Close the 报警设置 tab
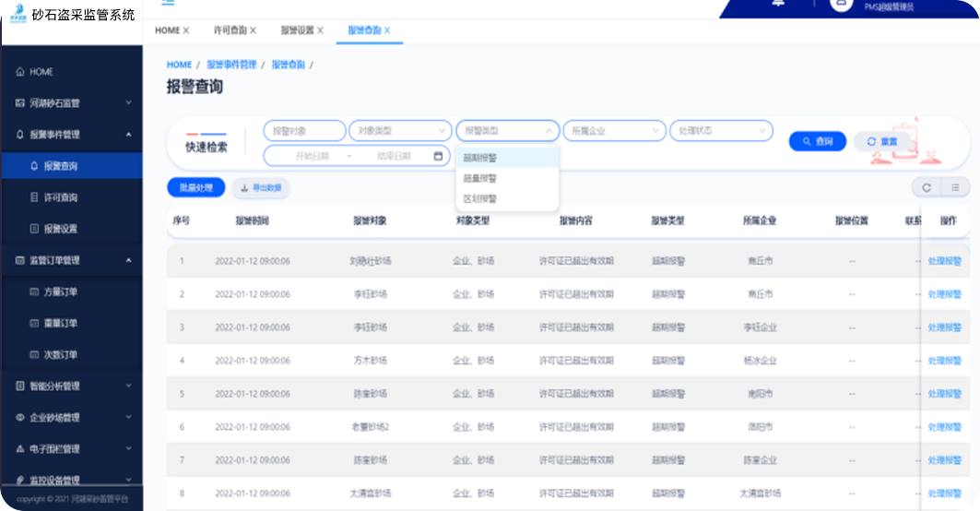 pyautogui.click(x=321, y=30)
